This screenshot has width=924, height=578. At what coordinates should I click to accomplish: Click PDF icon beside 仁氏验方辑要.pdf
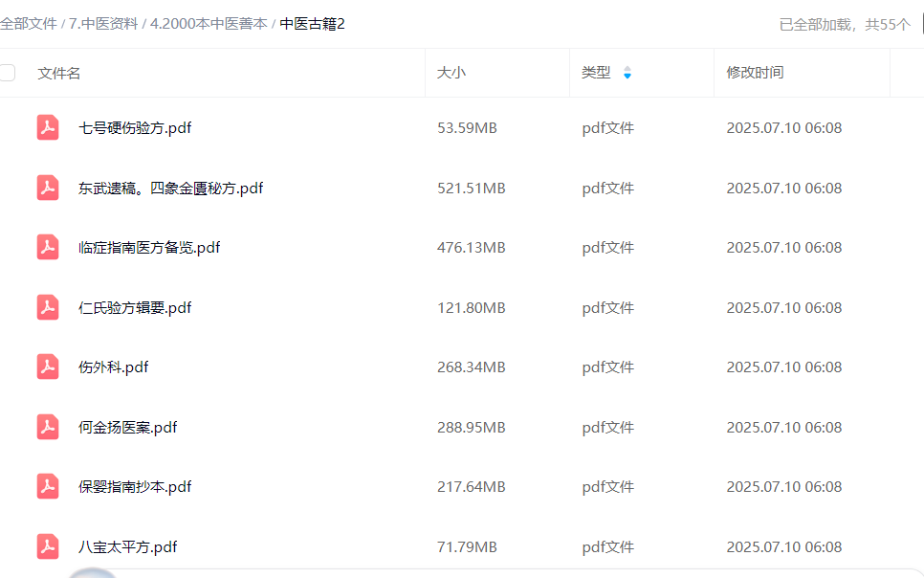[x=48, y=307]
